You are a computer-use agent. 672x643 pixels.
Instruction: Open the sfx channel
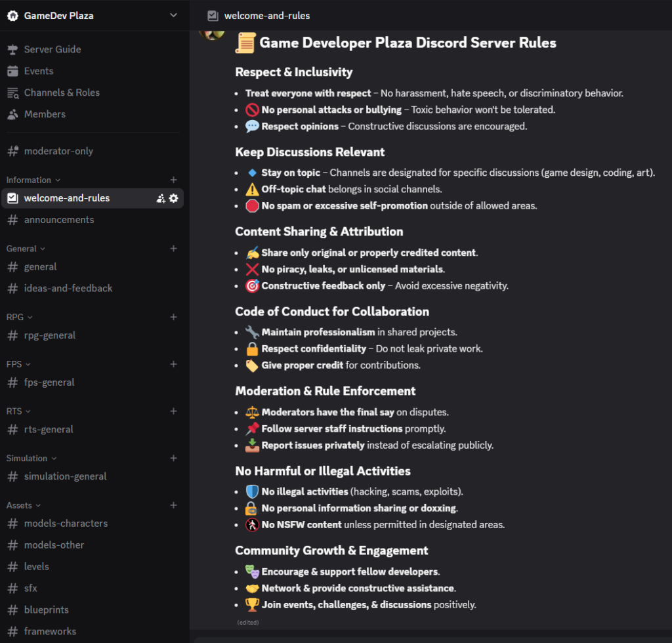93,588
